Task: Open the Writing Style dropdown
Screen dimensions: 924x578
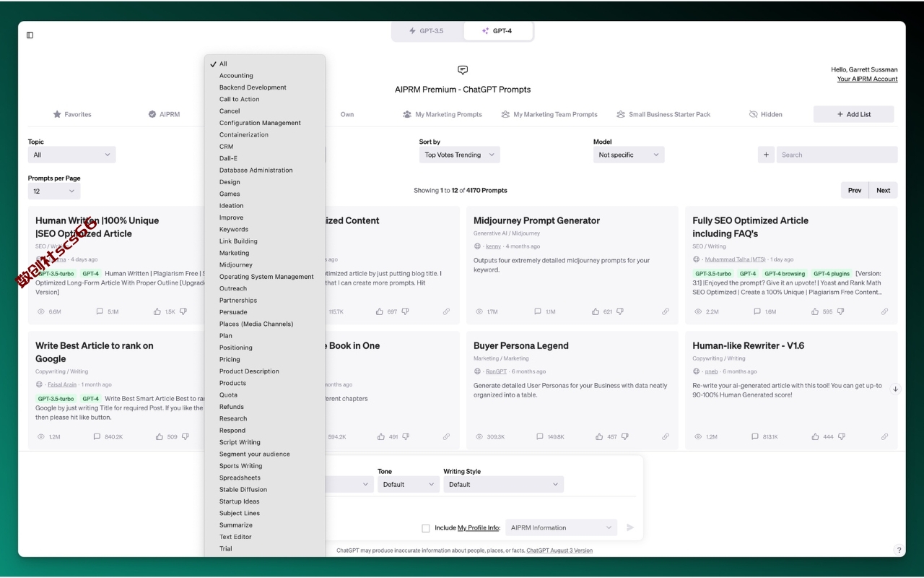Action: tap(503, 484)
